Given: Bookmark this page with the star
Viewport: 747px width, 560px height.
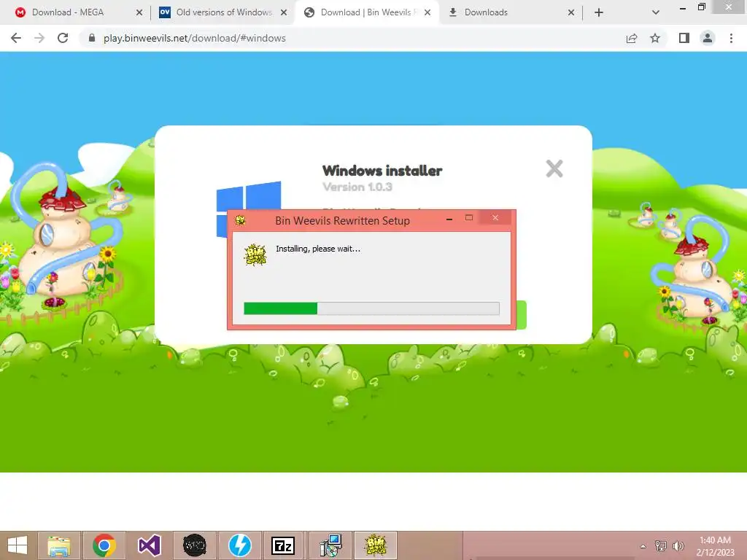Looking at the screenshot, I should [655, 38].
